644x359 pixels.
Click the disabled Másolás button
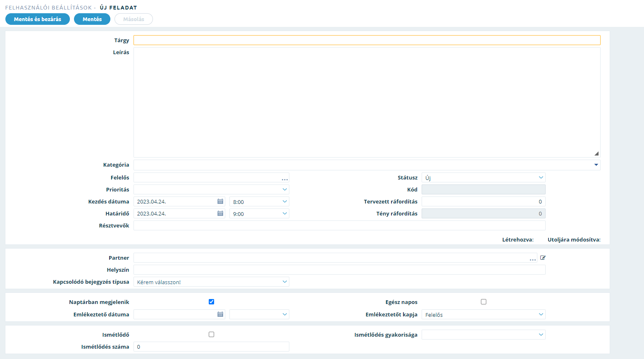coord(134,19)
